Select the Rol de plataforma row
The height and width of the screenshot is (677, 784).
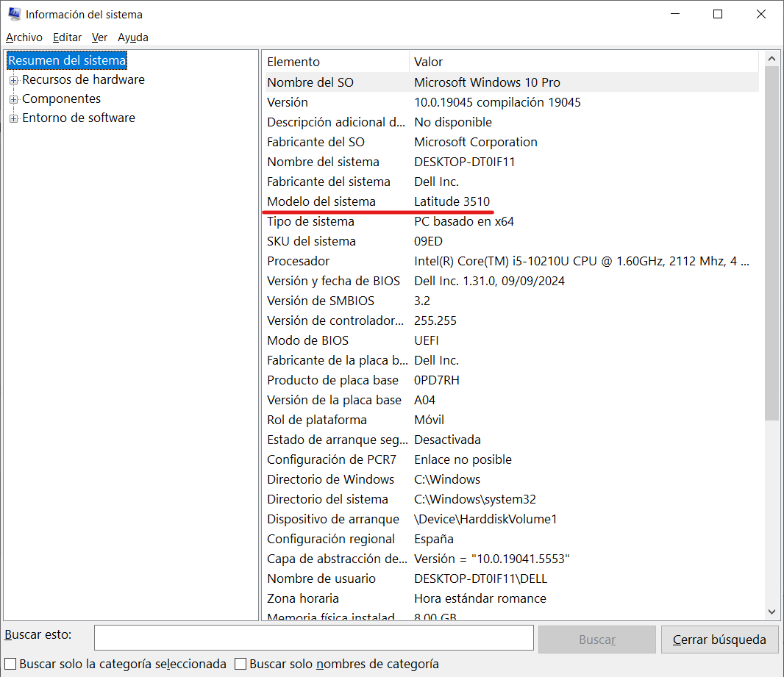[511, 420]
